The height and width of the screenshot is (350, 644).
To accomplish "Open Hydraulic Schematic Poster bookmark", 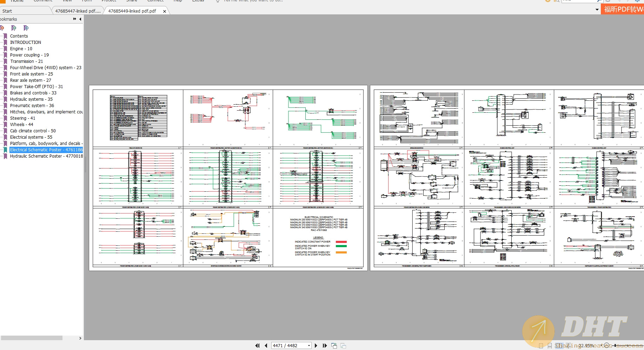I will [46, 156].
